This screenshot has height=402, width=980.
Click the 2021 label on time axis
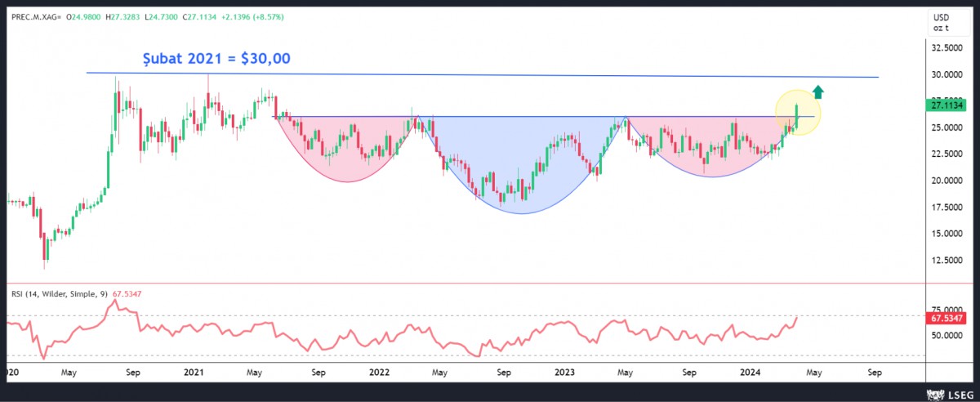click(194, 372)
